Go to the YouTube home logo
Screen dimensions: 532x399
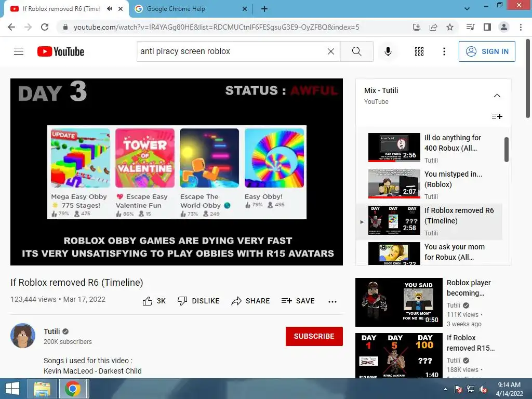click(61, 51)
